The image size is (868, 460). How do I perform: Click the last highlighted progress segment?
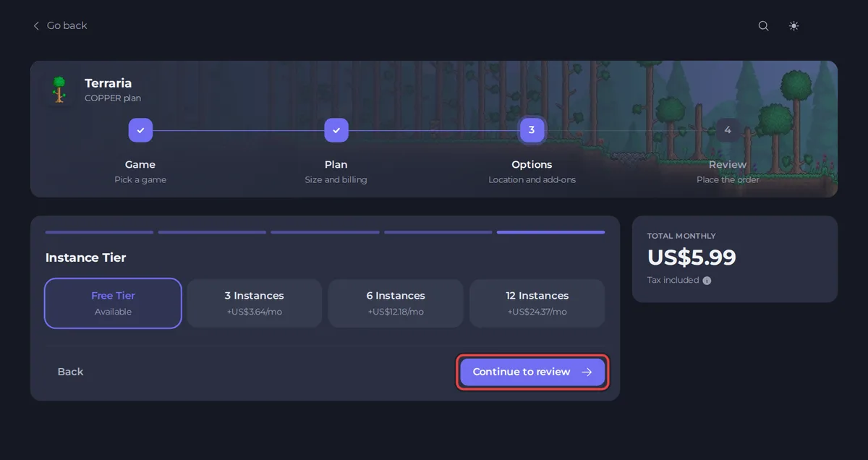[550, 232]
